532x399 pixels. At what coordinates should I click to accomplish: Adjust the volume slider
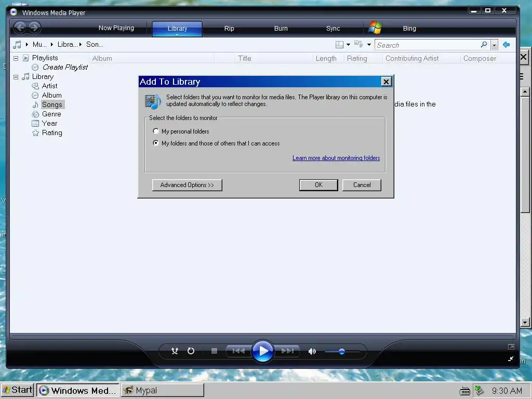[x=342, y=352]
